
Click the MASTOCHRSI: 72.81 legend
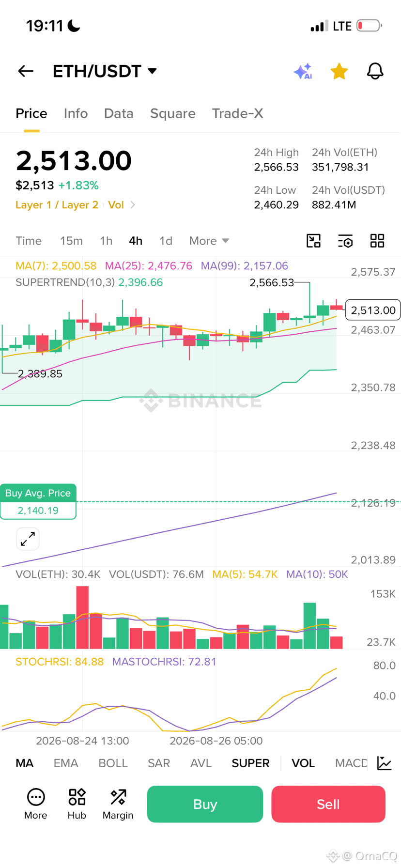click(x=164, y=662)
